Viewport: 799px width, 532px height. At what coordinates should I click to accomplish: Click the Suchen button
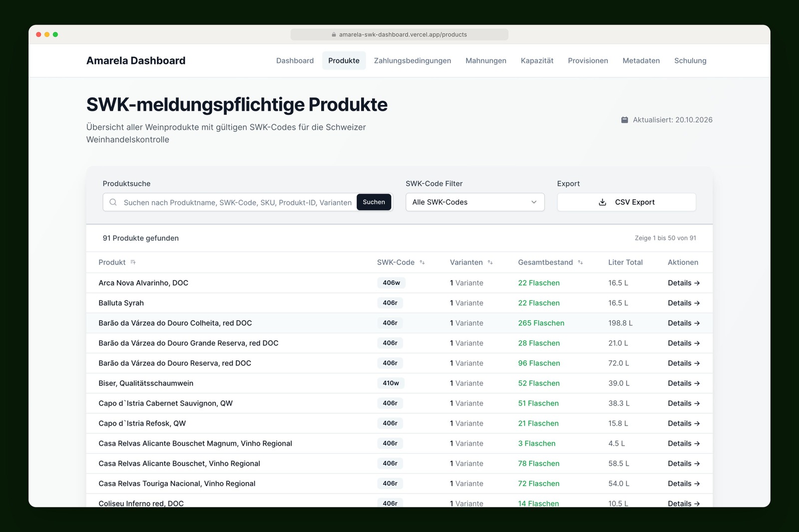374,202
